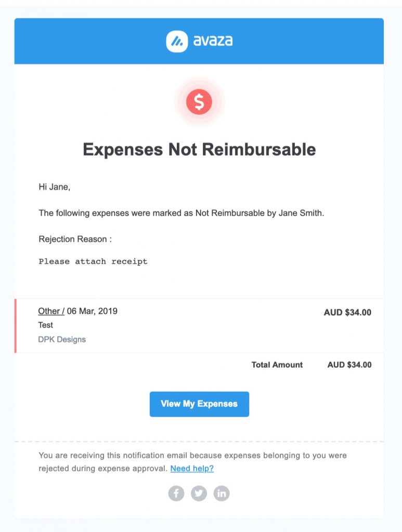Click the Test expense description
Viewport: 402px width, 532px height.
tap(45, 325)
